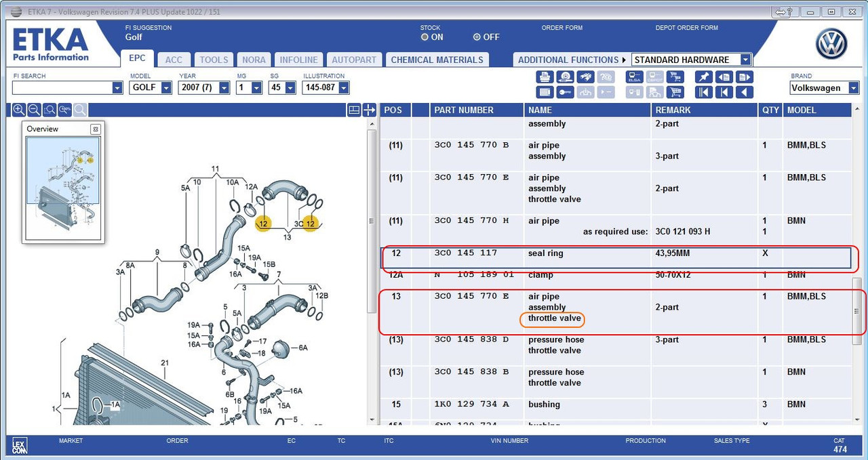Open the Standard Hardware dropdown

(746, 60)
